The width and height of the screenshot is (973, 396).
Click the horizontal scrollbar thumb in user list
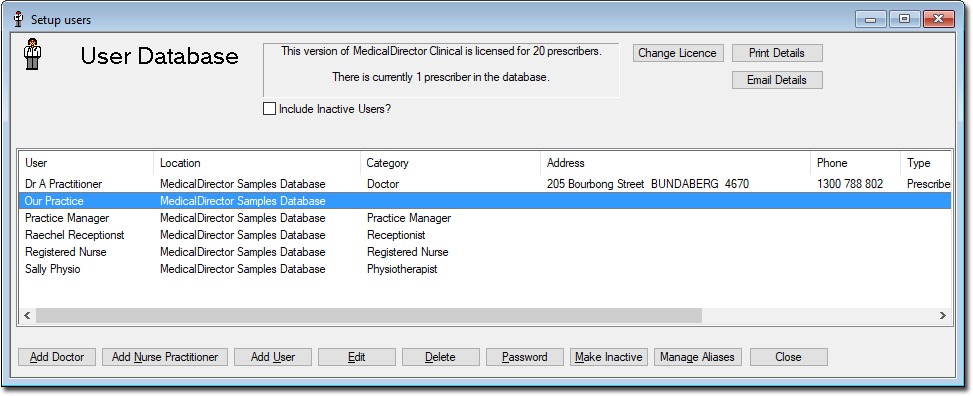pos(369,315)
